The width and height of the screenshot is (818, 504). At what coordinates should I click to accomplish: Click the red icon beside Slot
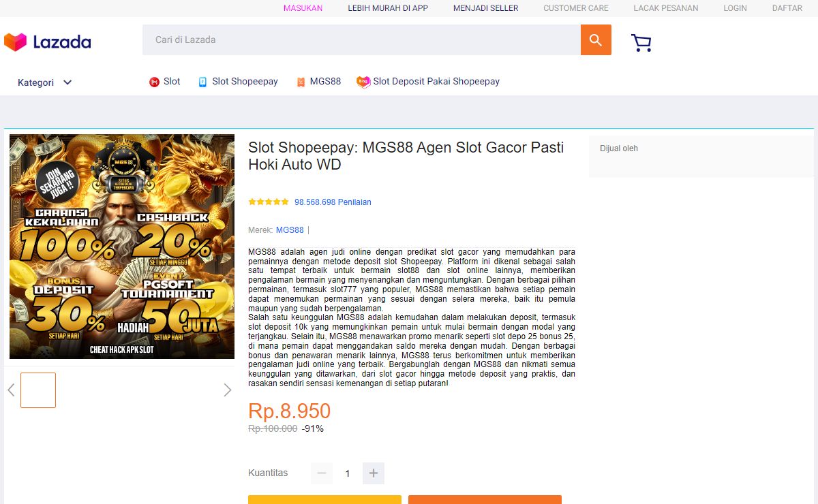coord(154,82)
